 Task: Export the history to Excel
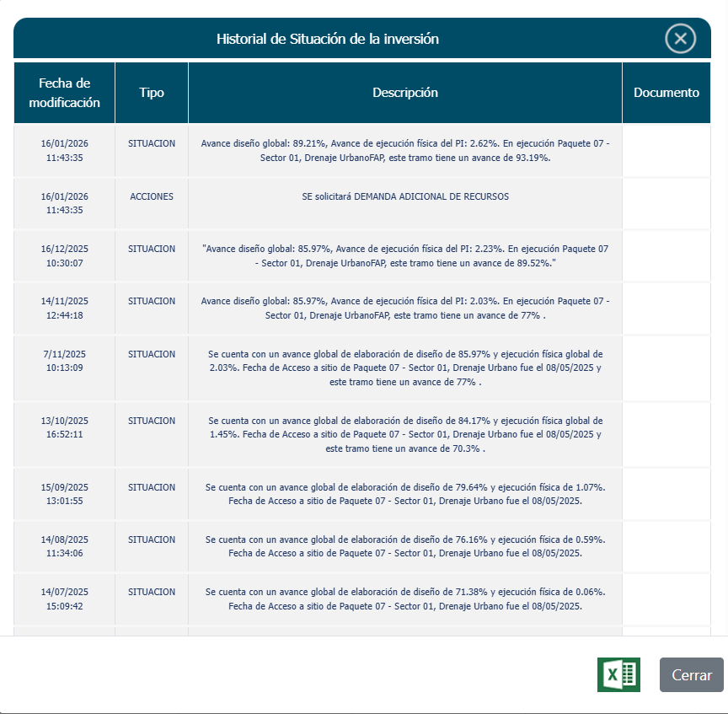(618, 675)
